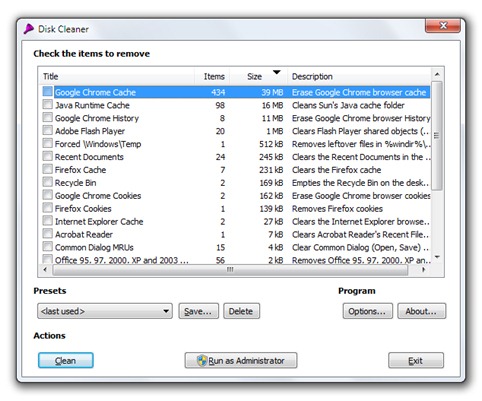
Task: Close the Disk Cleaner window
Action: (x=443, y=25)
